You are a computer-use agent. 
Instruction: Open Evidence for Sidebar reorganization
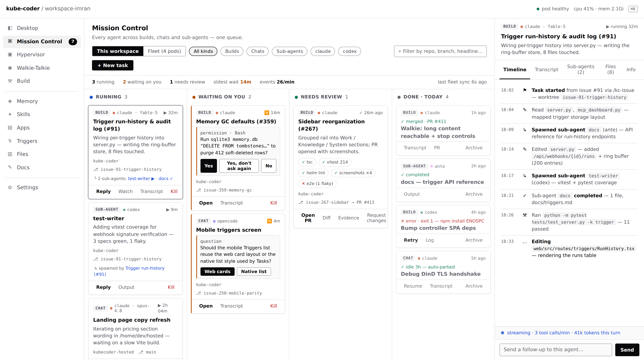[x=348, y=218]
